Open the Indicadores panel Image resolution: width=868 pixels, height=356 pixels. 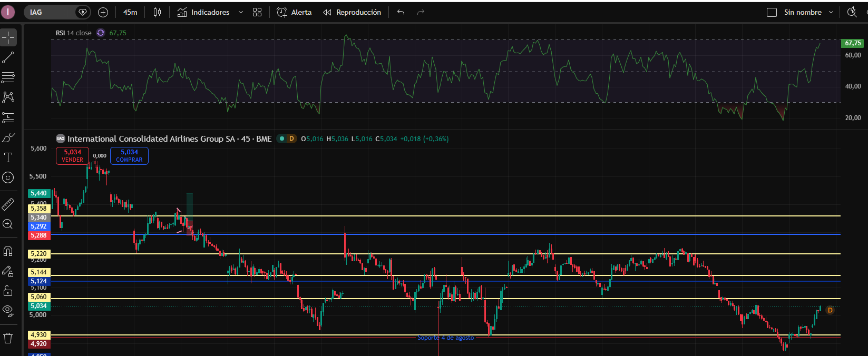click(203, 12)
